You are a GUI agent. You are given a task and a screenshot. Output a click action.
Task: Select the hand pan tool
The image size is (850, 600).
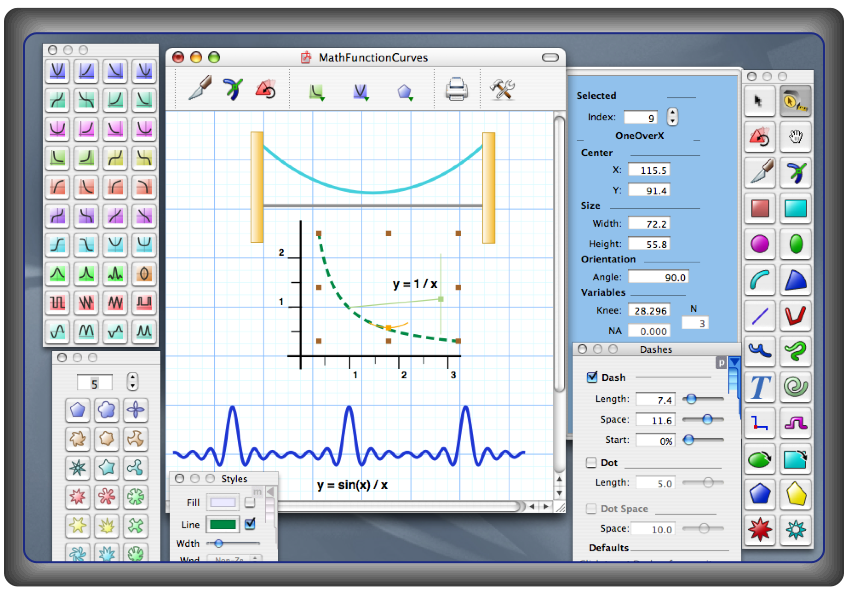coord(795,137)
